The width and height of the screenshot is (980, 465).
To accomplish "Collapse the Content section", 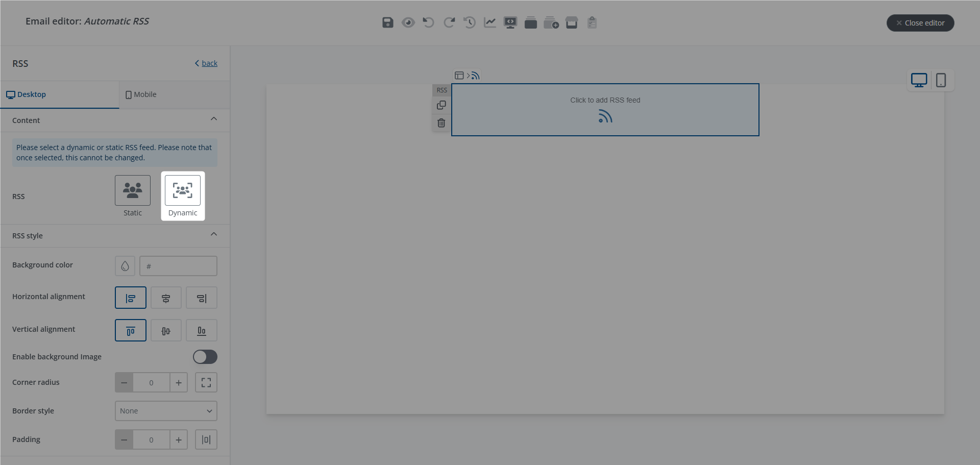I will (x=214, y=119).
